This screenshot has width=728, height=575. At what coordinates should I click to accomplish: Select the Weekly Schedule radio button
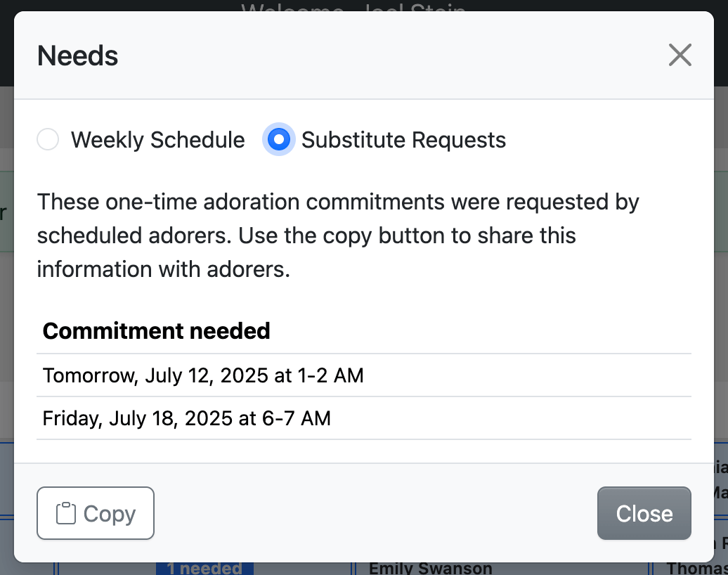(x=47, y=139)
